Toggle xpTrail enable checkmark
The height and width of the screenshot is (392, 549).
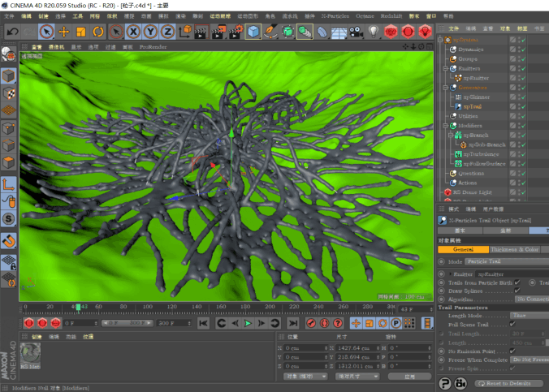tap(524, 107)
